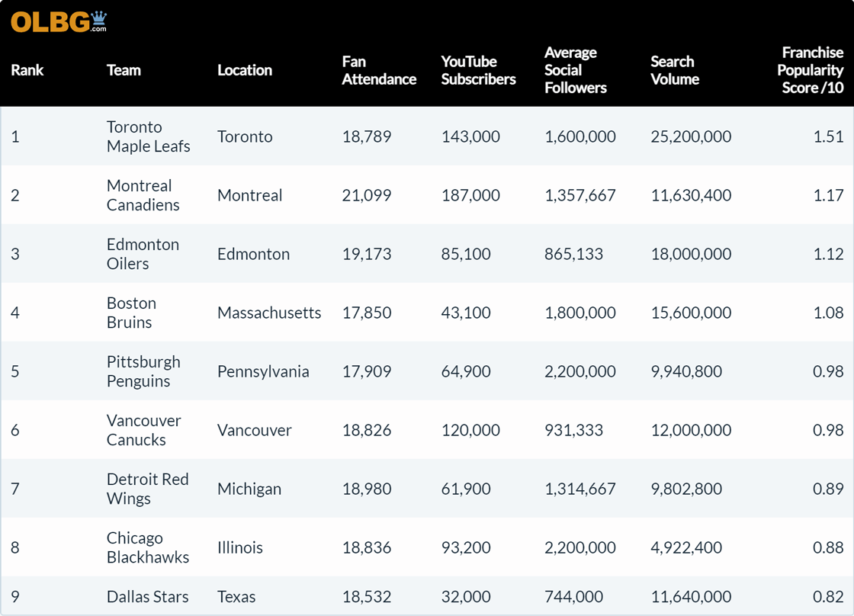Click fan attendance value 18,789
The height and width of the screenshot is (616, 854).
coord(367,136)
